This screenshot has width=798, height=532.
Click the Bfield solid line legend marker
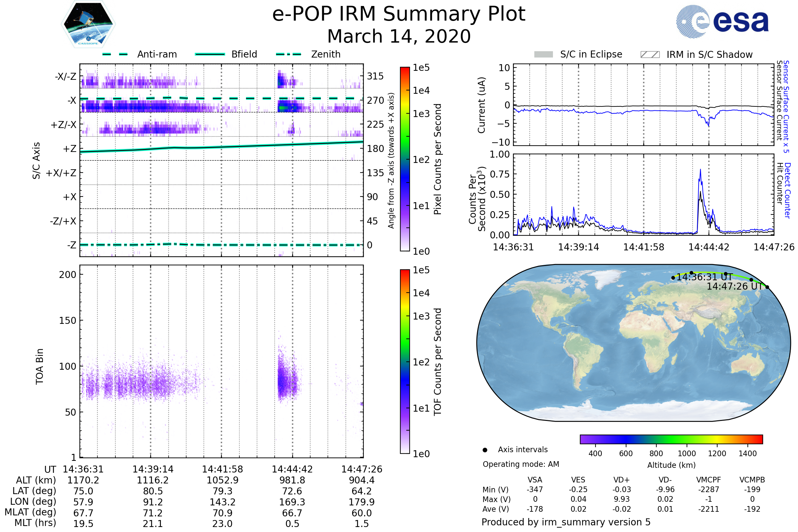tap(210, 54)
